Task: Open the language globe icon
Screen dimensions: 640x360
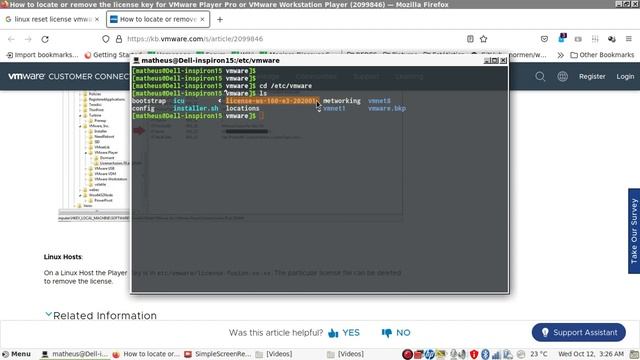Action: [562, 76]
